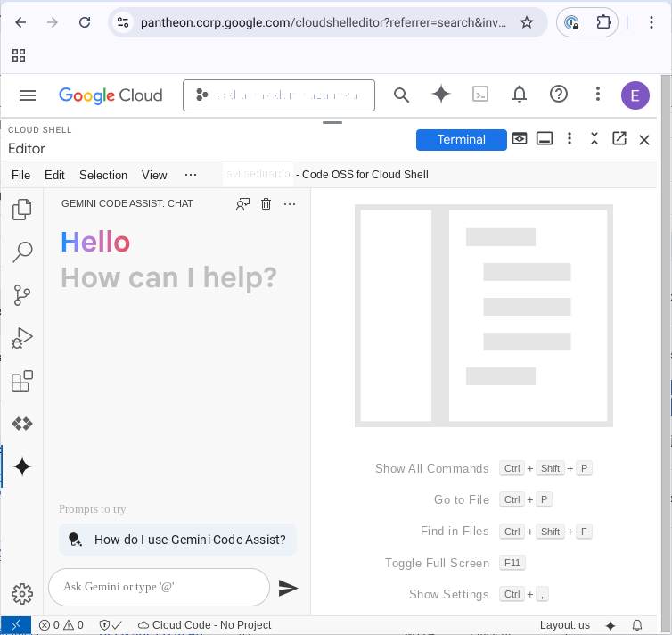This screenshot has height=635, width=672.
Task: Delete chat history with trash icon
Action: pos(266,204)
